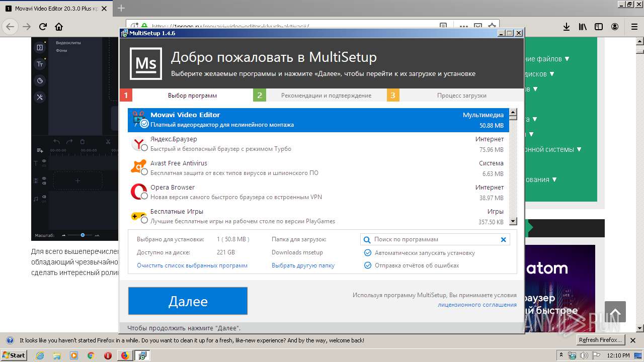Open a new Firefox tab
This screenshot has width=644, height=362.
tap(121, 8)
